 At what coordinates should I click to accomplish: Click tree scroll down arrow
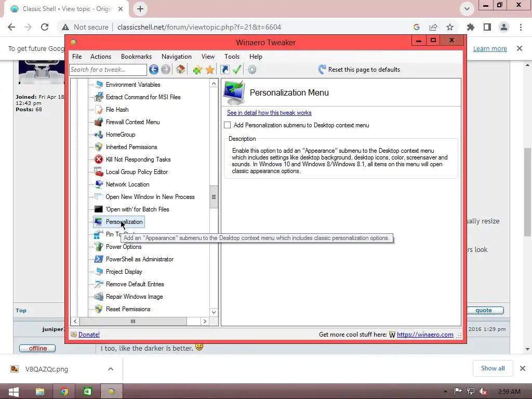214,312
